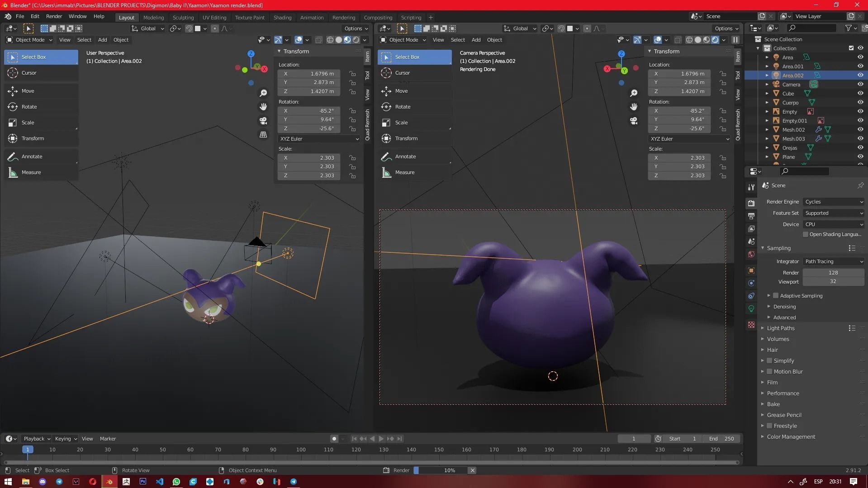Open XYZ Euler rotation mode in left viewport
Image resolution: width=868 pixels, height=488 pixels.
319,139
